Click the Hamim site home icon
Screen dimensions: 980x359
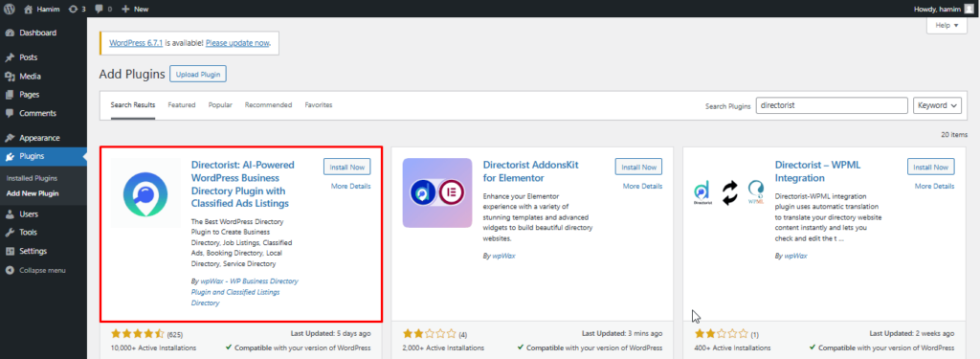point(28,10)
